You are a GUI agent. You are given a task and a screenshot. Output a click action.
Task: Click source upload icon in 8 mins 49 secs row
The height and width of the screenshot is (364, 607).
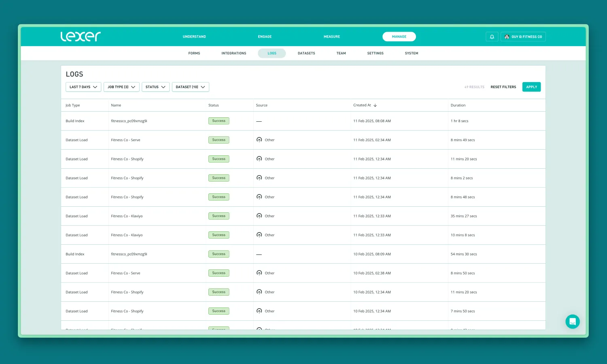(x=259, y=140)
